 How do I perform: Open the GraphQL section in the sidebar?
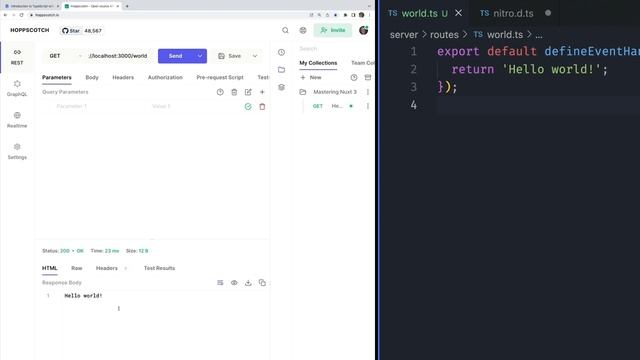17,89
